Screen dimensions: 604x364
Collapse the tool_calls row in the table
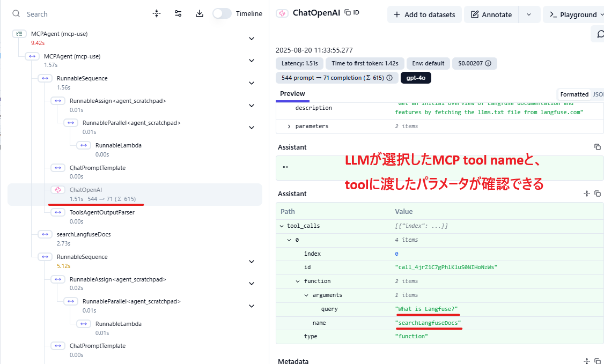pyautogui.click(x=281, y=226)
